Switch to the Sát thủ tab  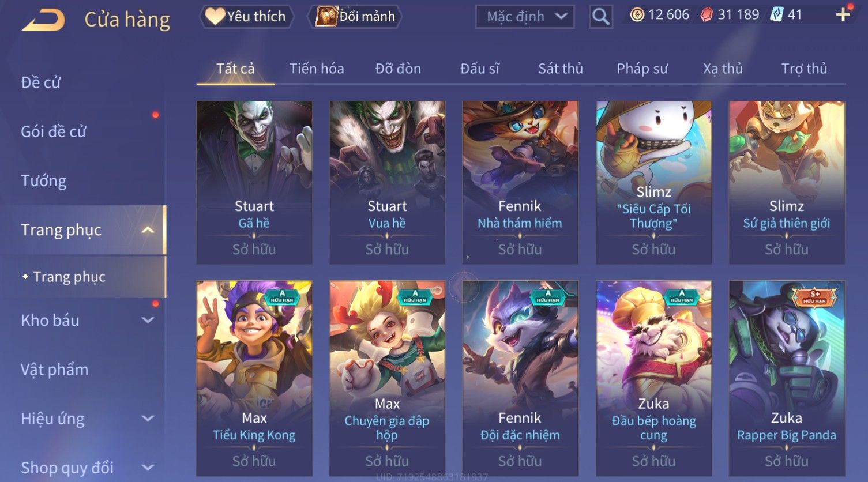[x=561, y=69]
